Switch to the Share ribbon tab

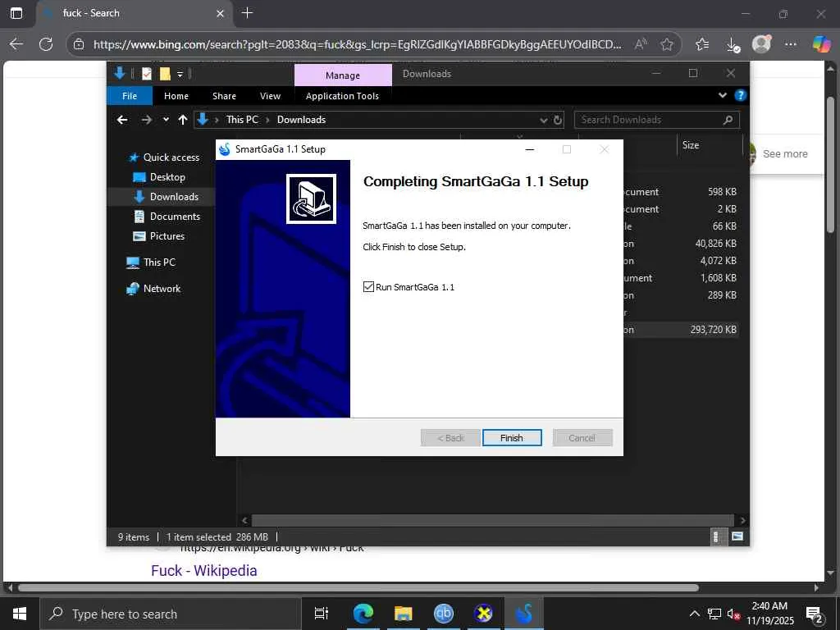click(224, 96)
